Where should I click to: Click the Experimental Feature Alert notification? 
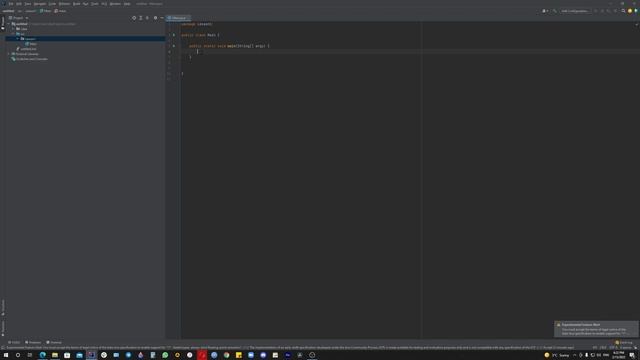(x=596, y=329)
